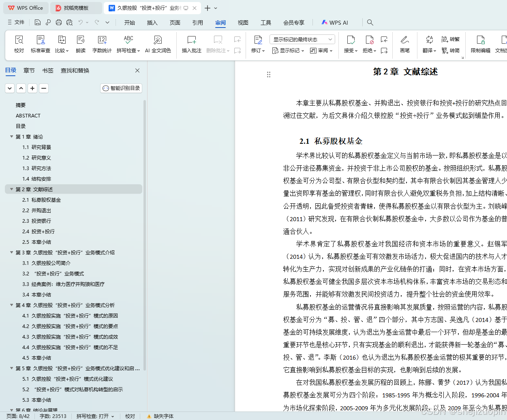The height and width of the screenshot is (420, 507).
Task: Jump to 2.4 投资+投行 in outline
Action: pyautogui.click(x=39, y=231)
